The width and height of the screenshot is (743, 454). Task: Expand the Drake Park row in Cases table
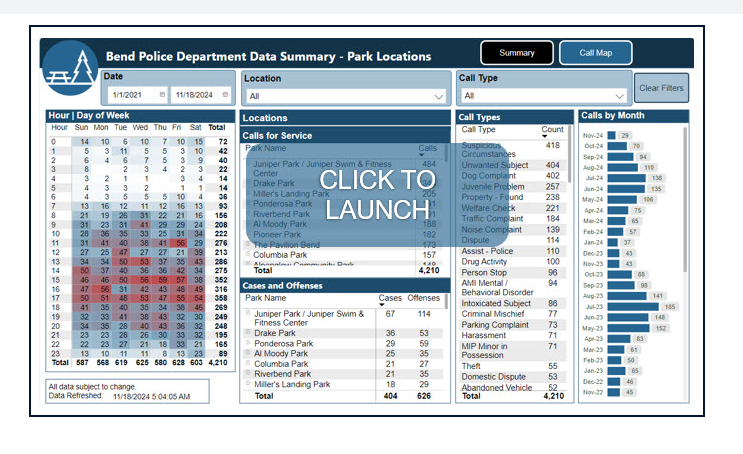click(x=248, y=333)
